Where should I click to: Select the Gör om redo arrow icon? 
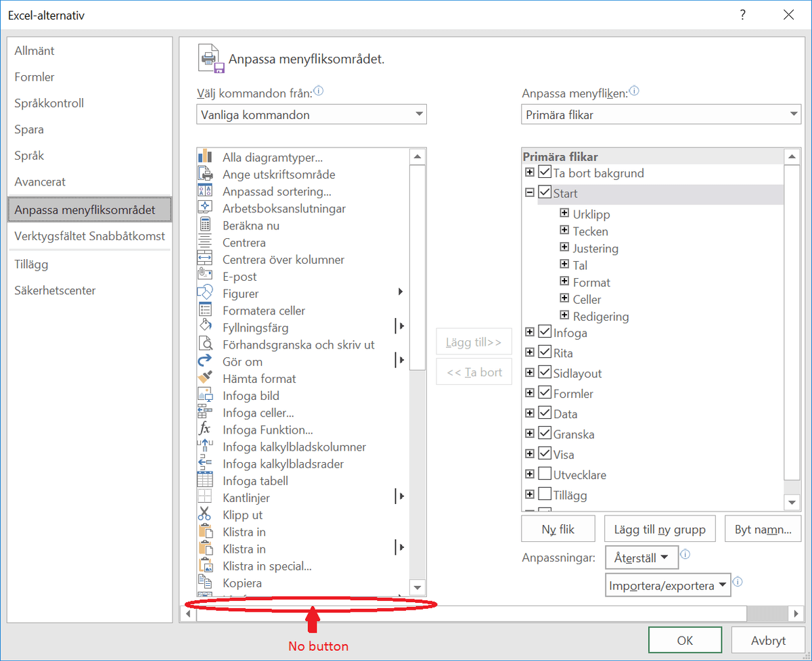tap(205, 361)
